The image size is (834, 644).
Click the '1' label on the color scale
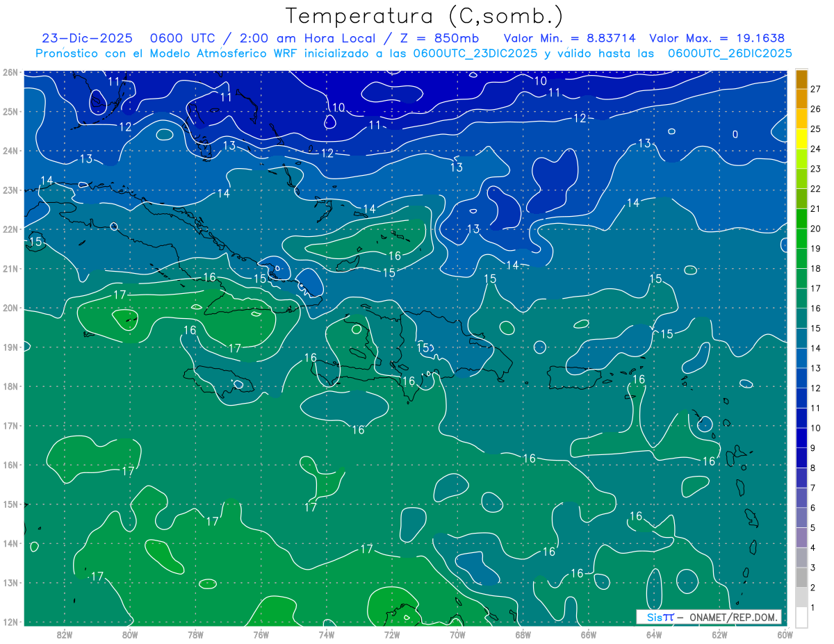[x=814, y=608]
